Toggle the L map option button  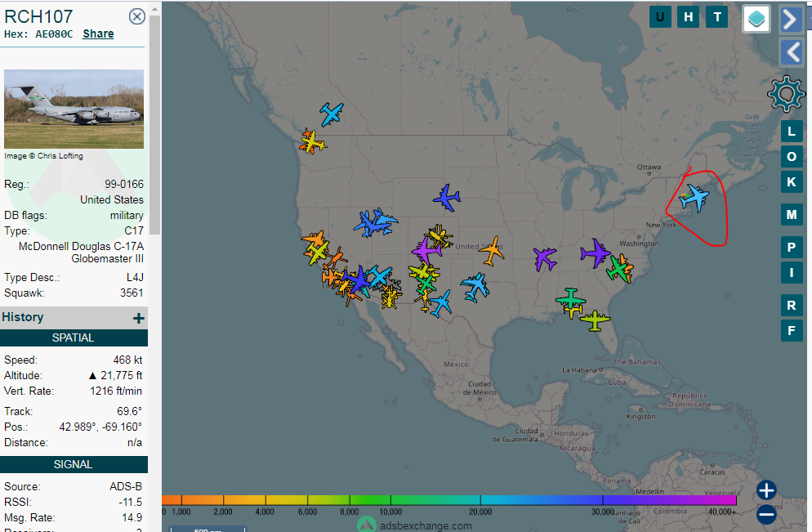point(792,132)
